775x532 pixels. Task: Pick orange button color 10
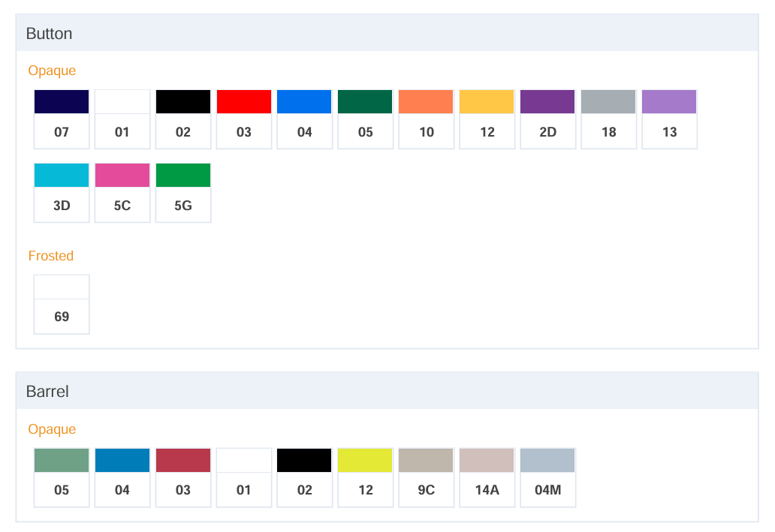click(x=427, y=119)
